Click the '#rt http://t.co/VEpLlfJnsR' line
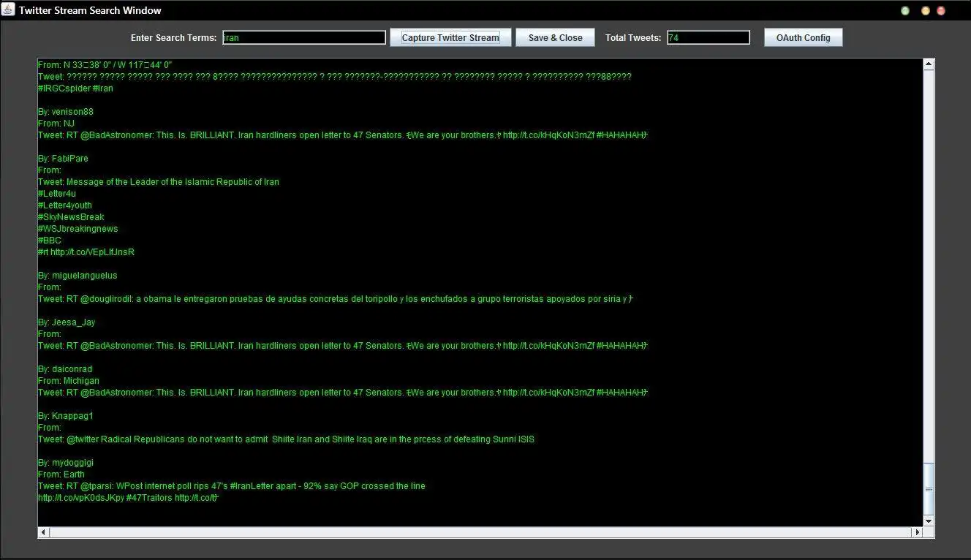 point(86,252)
